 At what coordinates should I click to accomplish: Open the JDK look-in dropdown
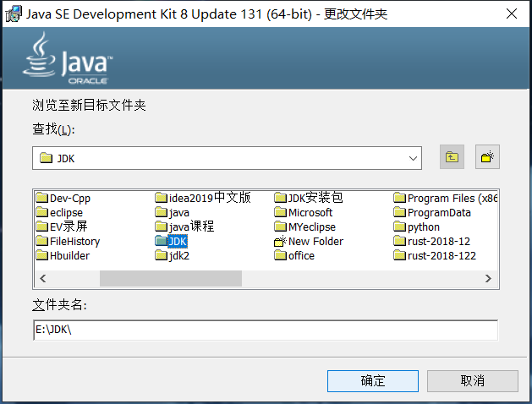(413, 158)
